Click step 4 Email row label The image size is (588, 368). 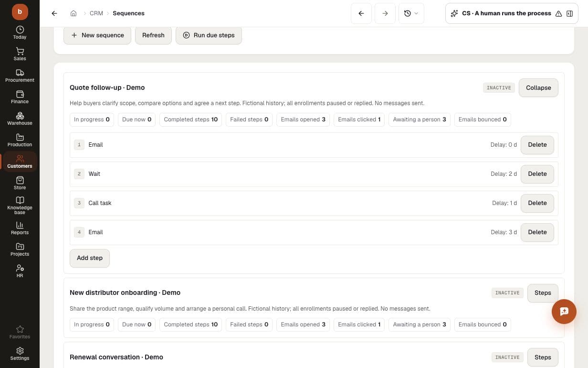click(95, 232)
